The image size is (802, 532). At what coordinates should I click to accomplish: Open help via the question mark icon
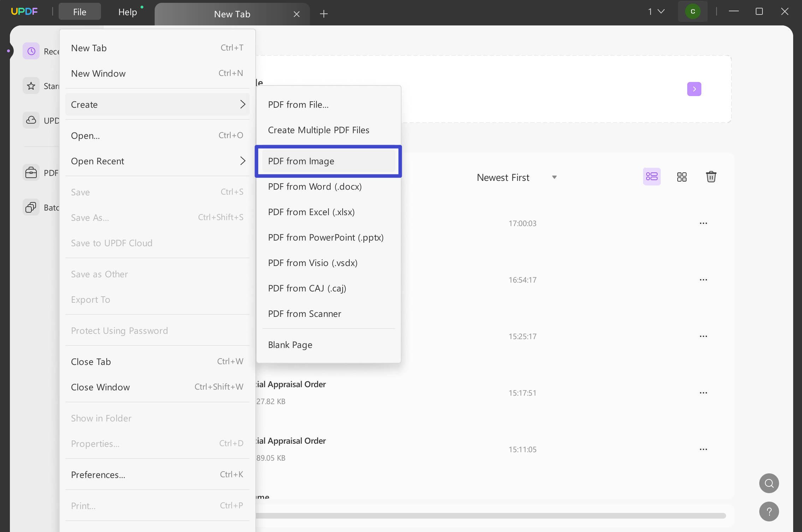click(x=769, y=511)
